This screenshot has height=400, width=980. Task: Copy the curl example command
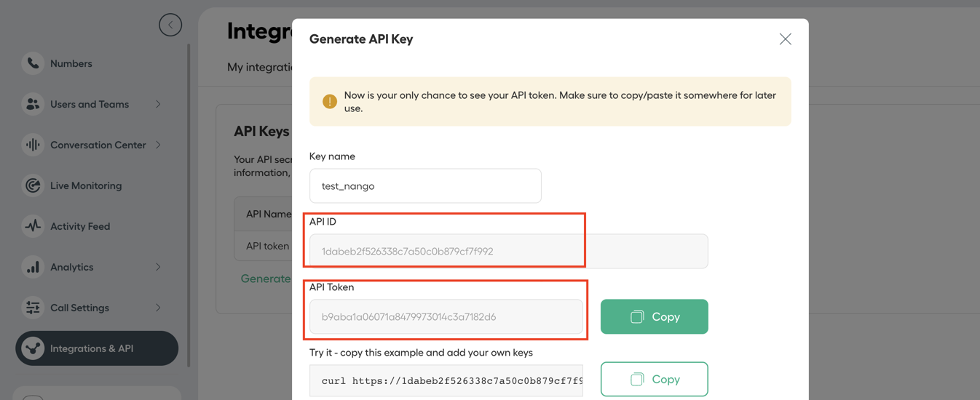coord(654,379)
